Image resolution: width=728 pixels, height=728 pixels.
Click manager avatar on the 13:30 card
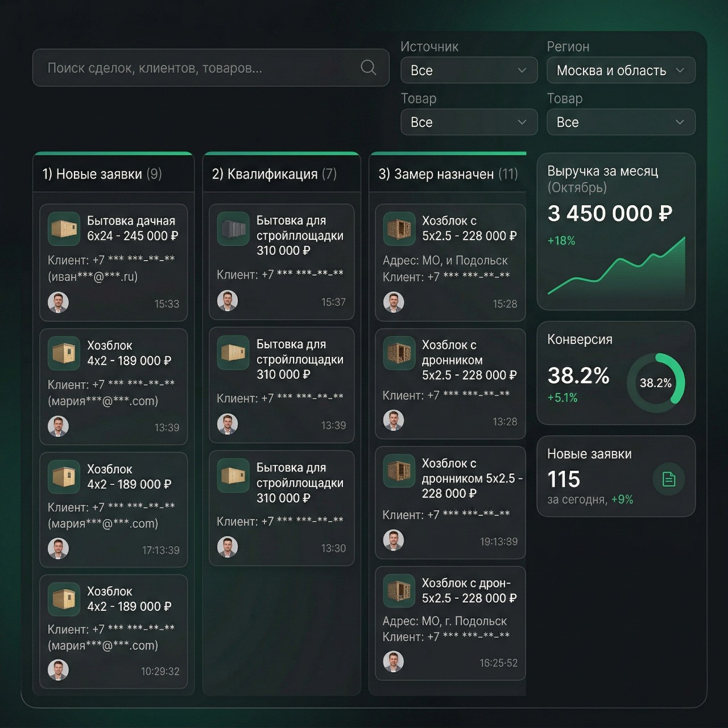pos(227,547)
